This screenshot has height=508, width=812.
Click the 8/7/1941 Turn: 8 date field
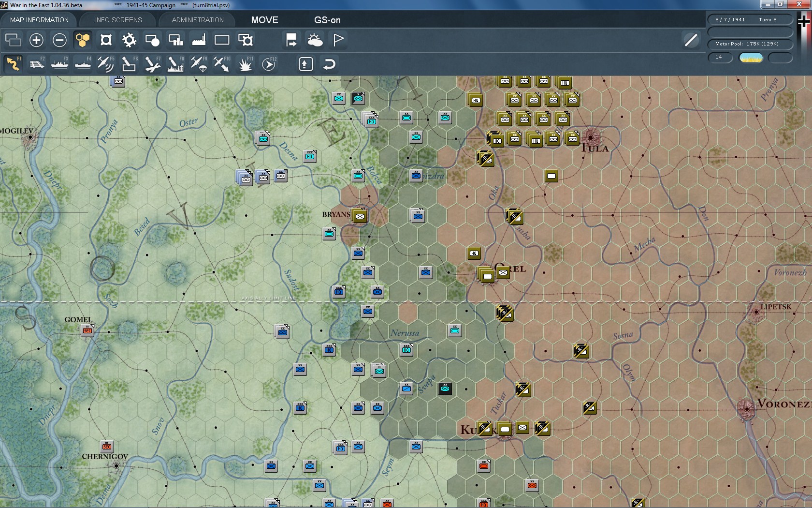[x=750, y=19]
